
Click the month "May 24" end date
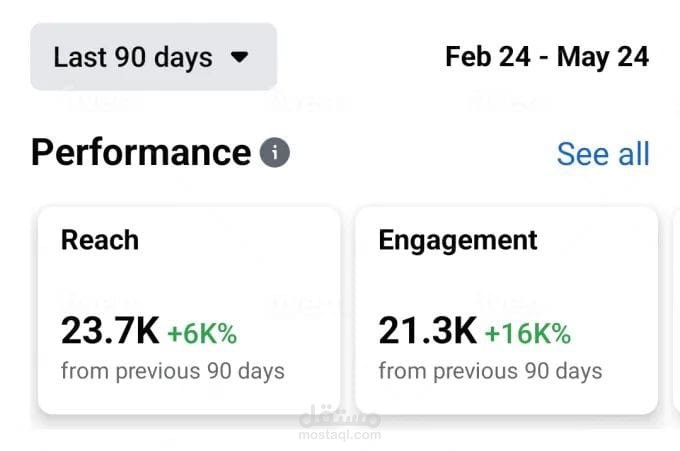pyautogui.click(x=603, y=56)
